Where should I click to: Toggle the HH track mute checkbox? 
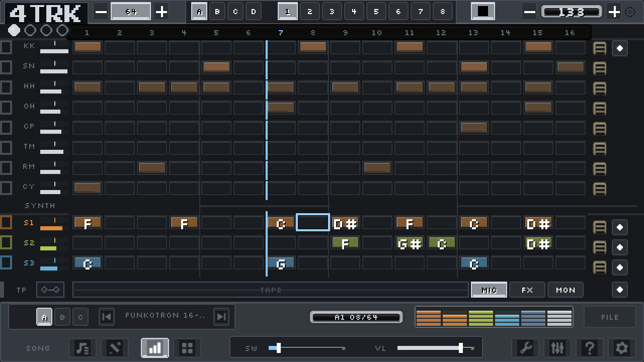point(6,87)
